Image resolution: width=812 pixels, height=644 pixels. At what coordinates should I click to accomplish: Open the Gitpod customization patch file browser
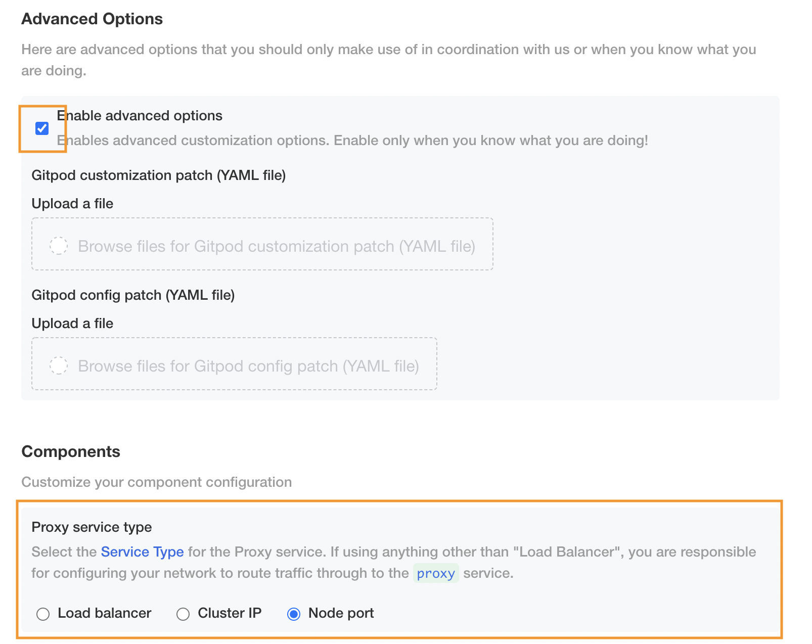pos(262,245)
